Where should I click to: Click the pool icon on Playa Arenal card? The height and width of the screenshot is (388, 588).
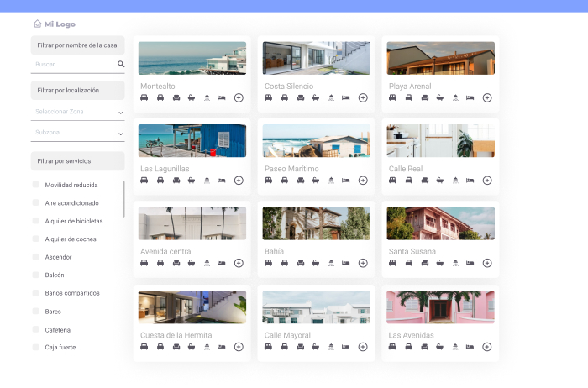pyautogui.click(x=455, y=98)
